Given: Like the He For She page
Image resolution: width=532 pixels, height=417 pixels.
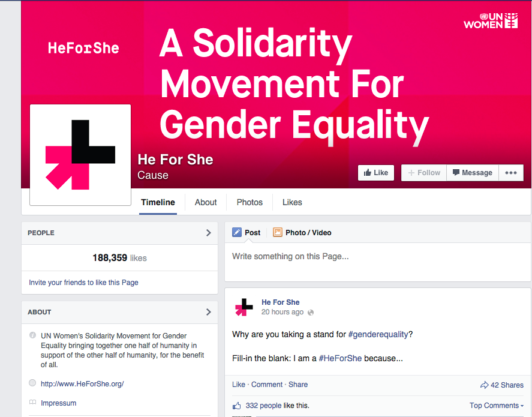Looking at the screenshot, I should click(376, 173).
